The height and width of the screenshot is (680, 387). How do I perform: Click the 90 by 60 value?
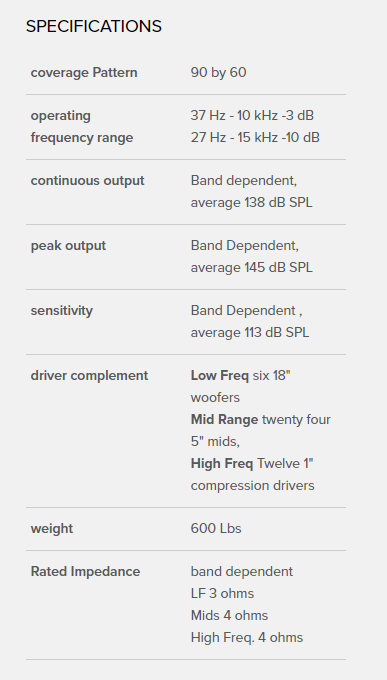click(x=218, y=72)
